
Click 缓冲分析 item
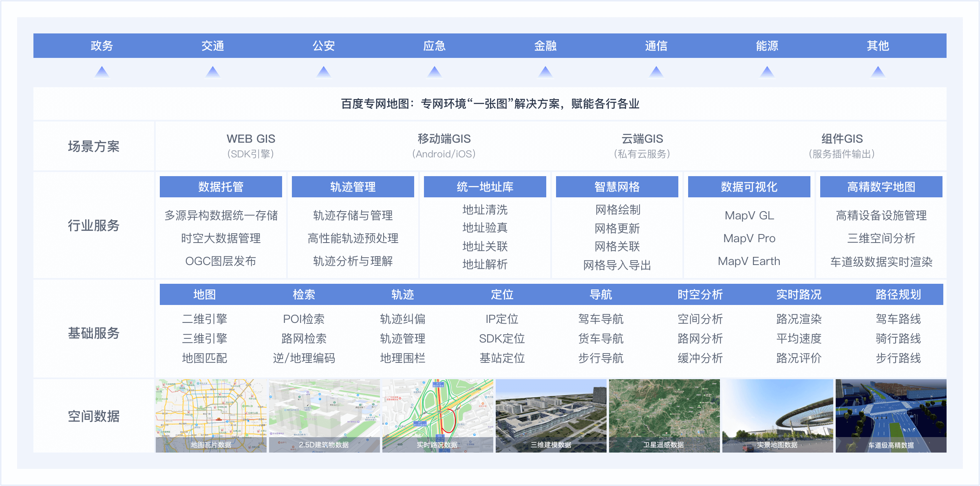coord(700,358)
